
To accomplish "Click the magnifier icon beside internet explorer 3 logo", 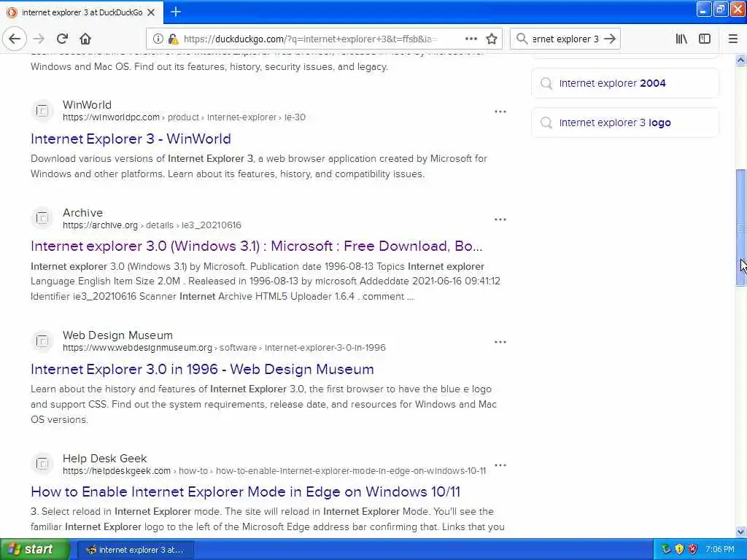I will point(546,122).
